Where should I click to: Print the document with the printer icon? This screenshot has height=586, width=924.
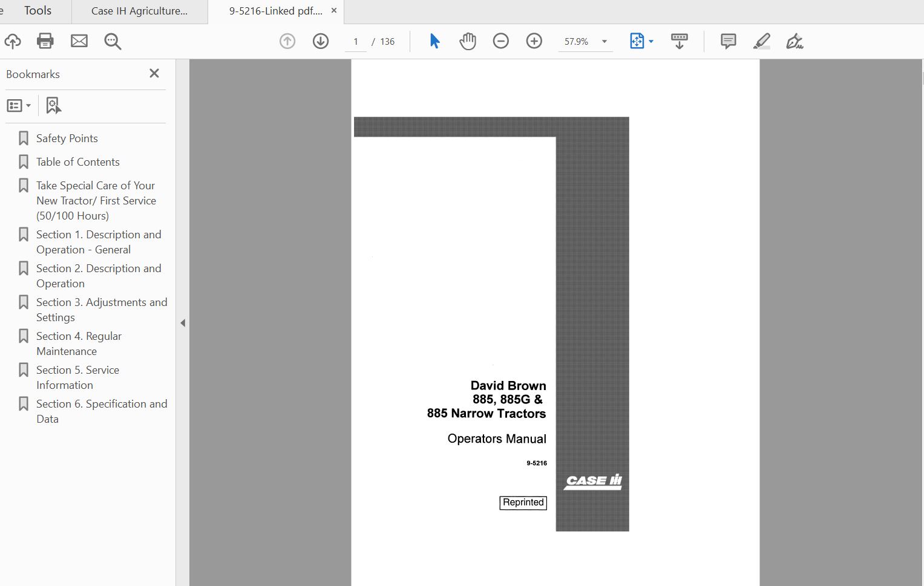point(45,41)
